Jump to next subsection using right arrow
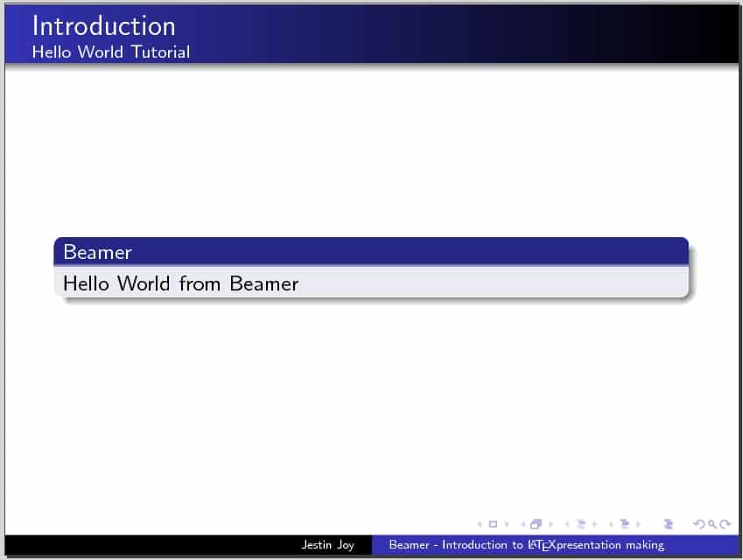 pyautogui.click(x=593, y=524)
